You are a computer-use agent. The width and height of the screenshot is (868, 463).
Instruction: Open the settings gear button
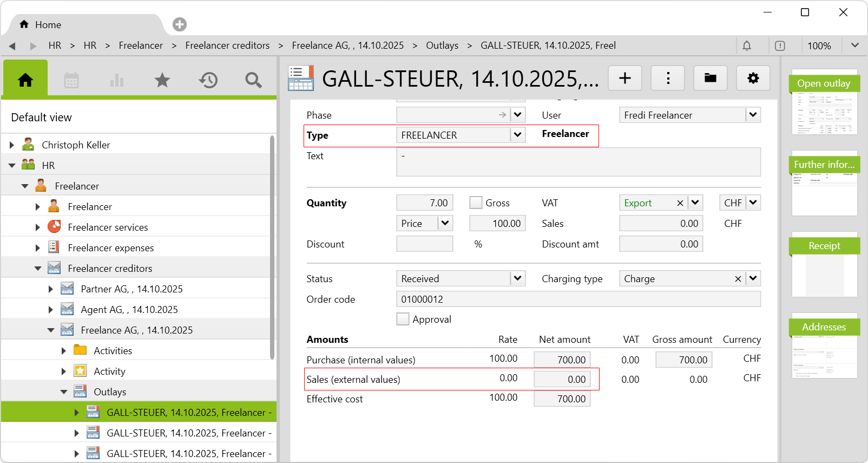753,79
